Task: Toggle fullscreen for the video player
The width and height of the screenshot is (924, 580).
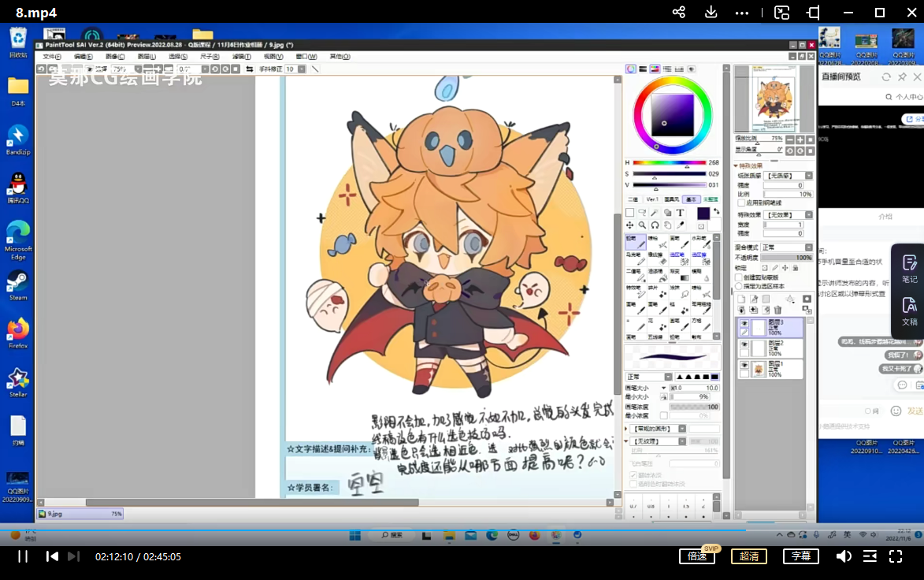Action: click(x=896, y=556)
